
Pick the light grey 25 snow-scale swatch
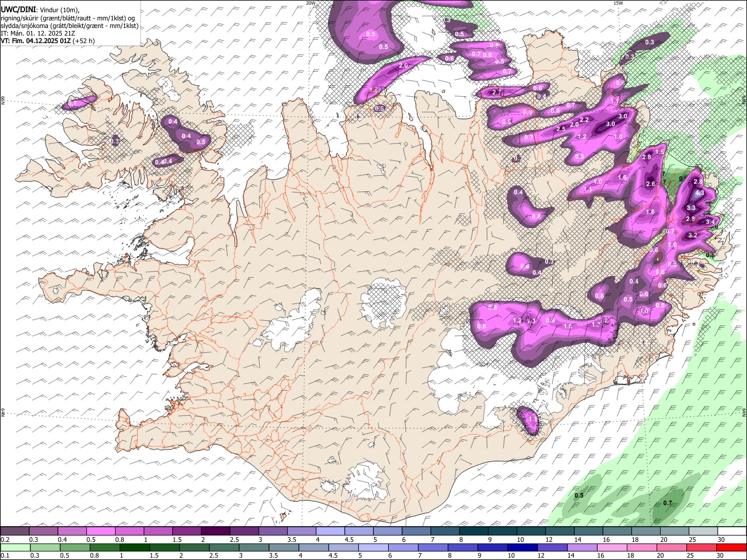(x=703, y=531)
